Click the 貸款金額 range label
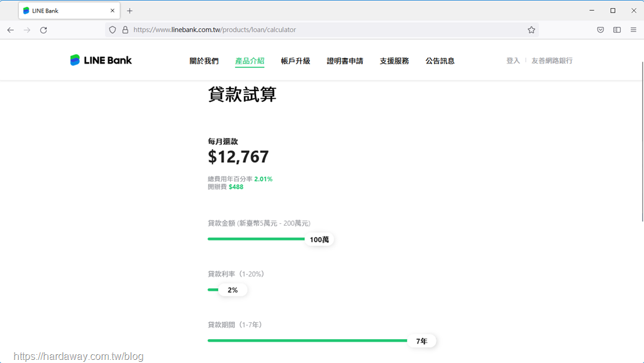 [259, 223]
